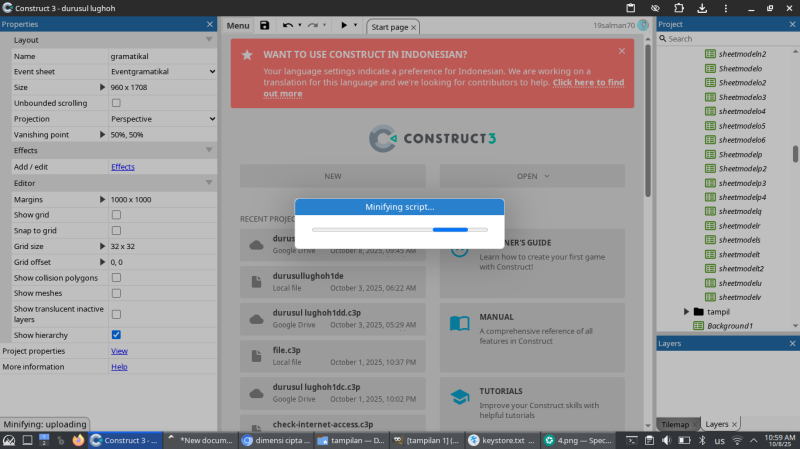The height and width of the screenshot is (449, 800).
Task: Click the Save project floppy icon
Action: tap(264, 25)
